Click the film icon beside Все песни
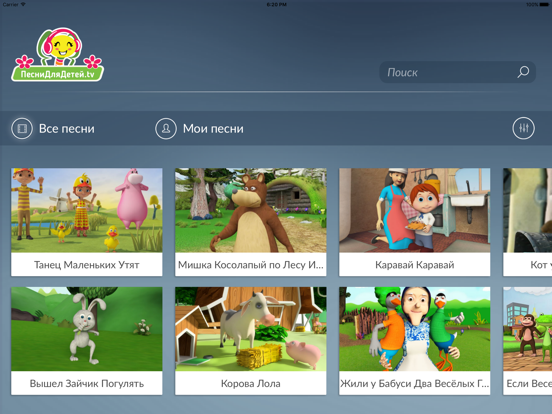 click(x=22, y=128)
